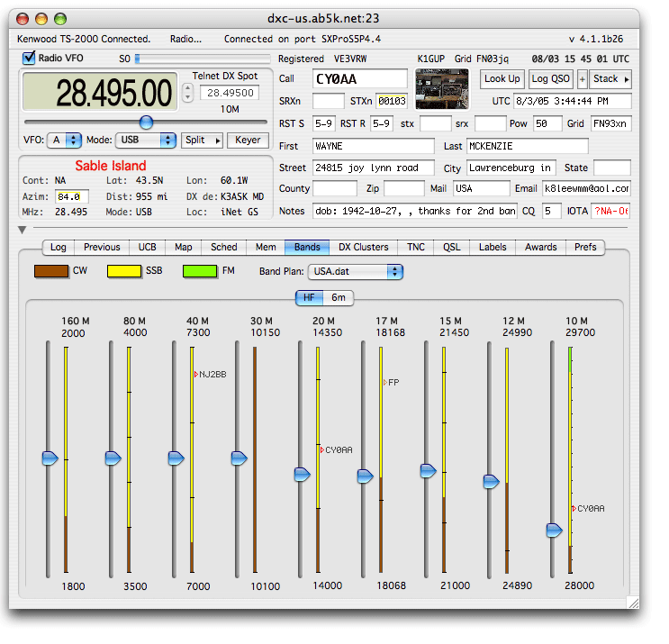This screenshot has height=644, width=669.
Task: Expand the Band Plan USA.dat dropdown
Action: click(x=355, y=271)
